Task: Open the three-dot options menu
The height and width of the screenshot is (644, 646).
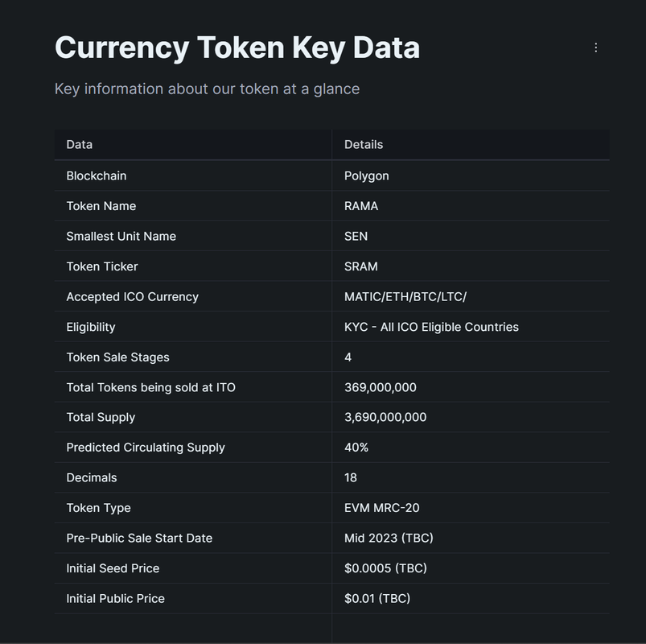Action: coord(595,47)
